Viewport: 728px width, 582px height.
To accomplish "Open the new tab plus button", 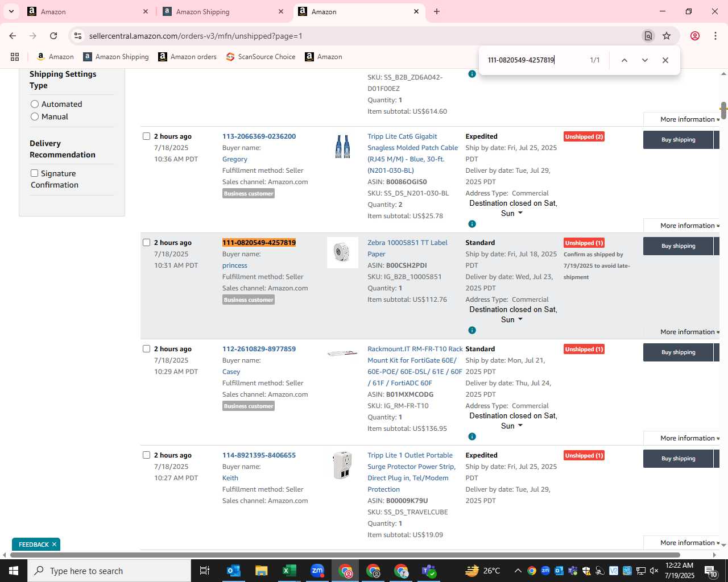I will point(437,11).
